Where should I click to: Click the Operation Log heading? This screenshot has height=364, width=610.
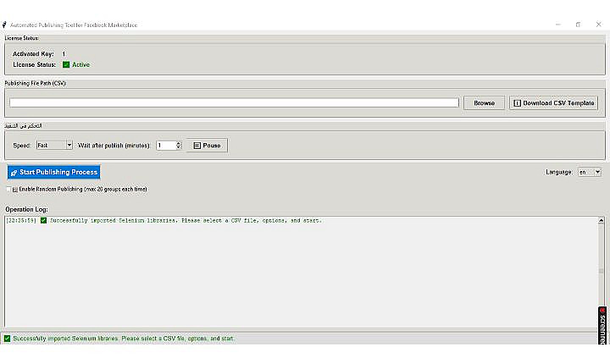point(26,209)
